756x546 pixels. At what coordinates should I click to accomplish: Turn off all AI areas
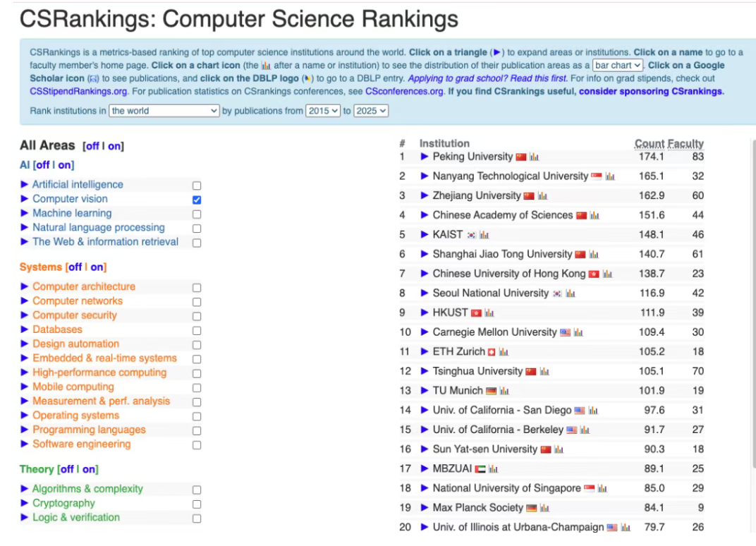point(43,165)
